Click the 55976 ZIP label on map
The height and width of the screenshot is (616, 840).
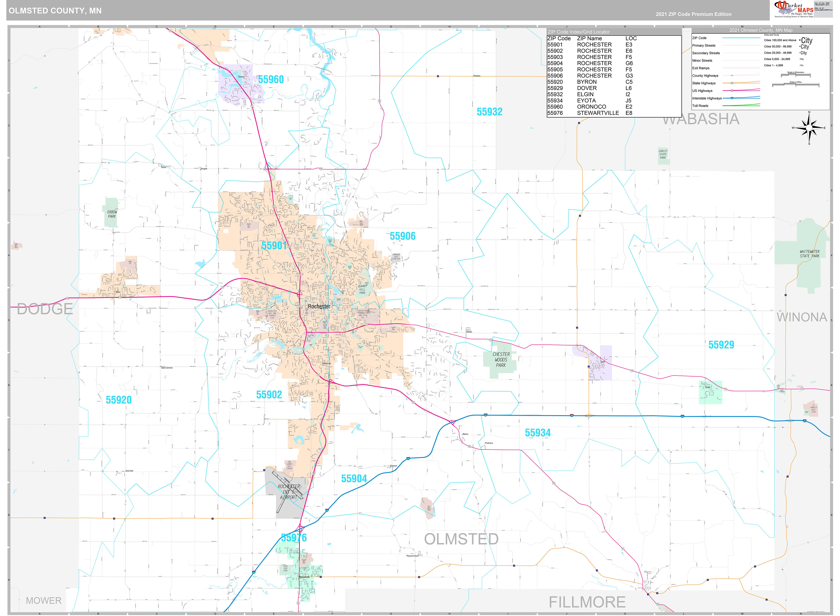294,538
